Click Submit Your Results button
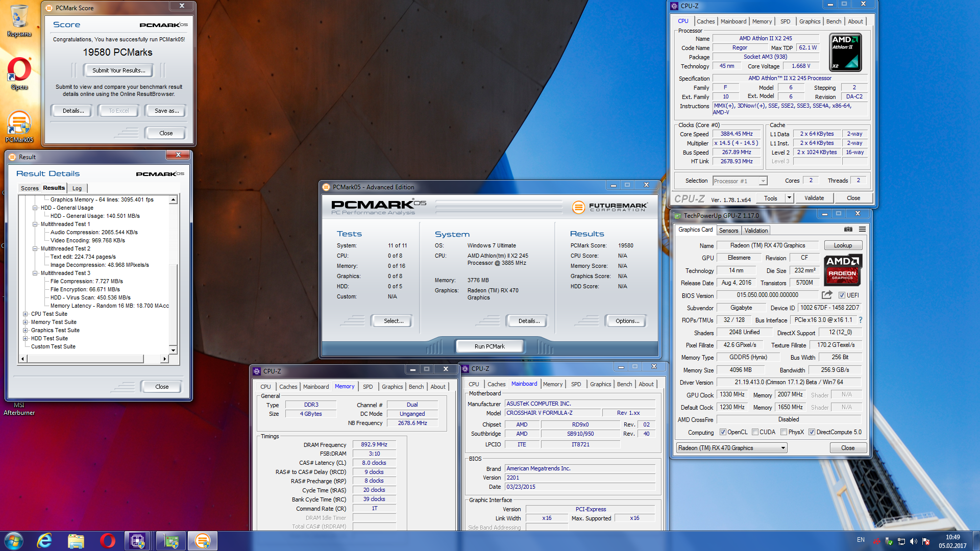980x551 pixels. tap(118, 70)
